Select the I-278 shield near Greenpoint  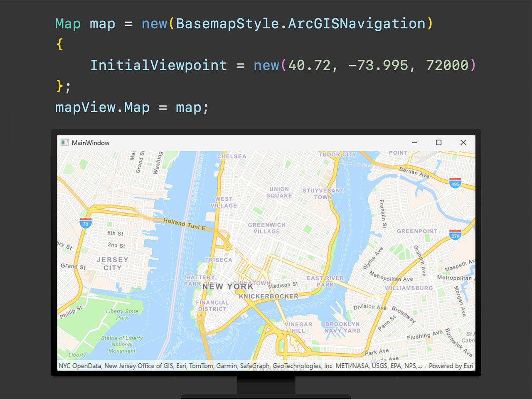(x=455, y=236)
